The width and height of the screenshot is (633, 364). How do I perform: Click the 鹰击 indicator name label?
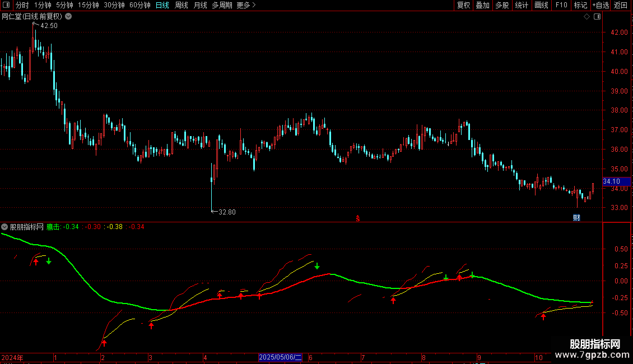point(53,227)
